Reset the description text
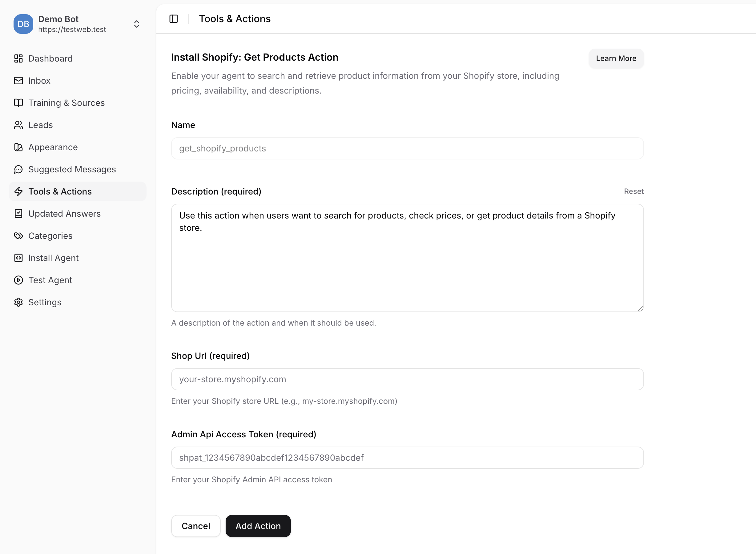 click(633, 191)
